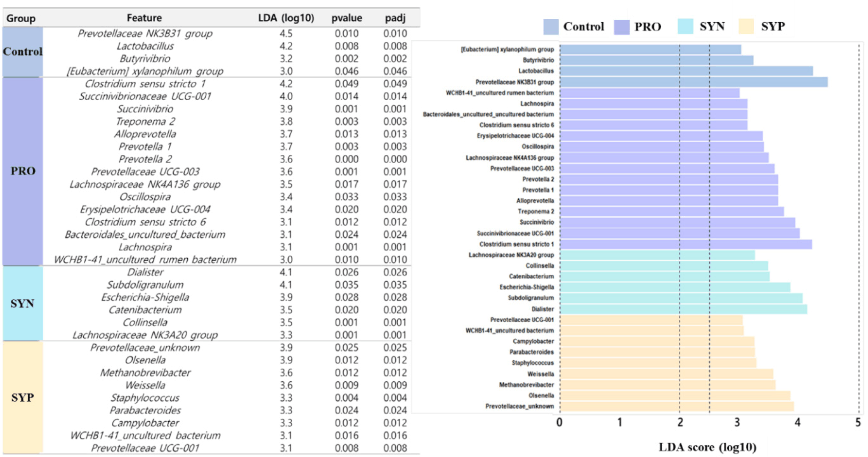This screenshot has height=457, width=868.
Task: Click the SYP group cell in table
Action: click(23, 397)
